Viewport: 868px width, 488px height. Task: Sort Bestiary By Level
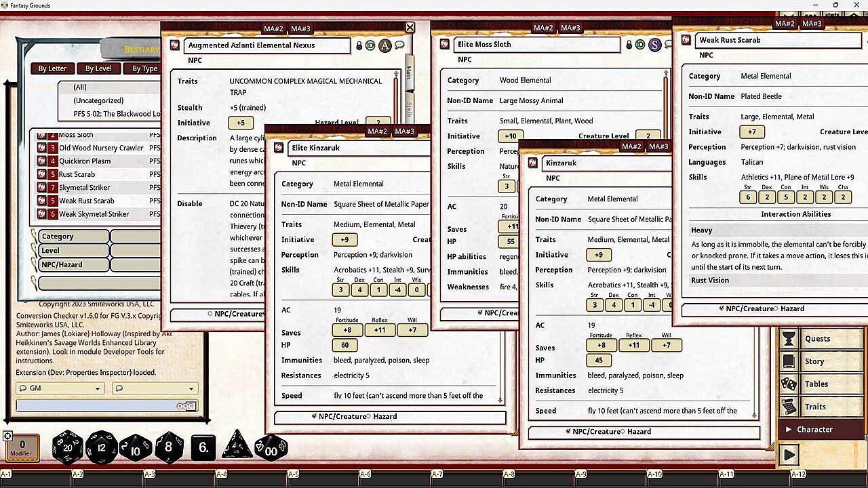click(x=98, y=68)
